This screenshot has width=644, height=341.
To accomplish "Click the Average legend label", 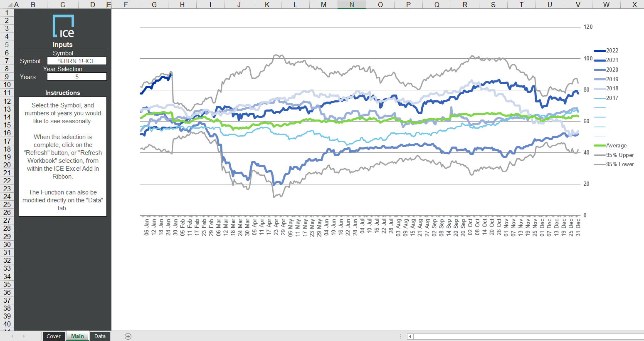I will point(617,145).
